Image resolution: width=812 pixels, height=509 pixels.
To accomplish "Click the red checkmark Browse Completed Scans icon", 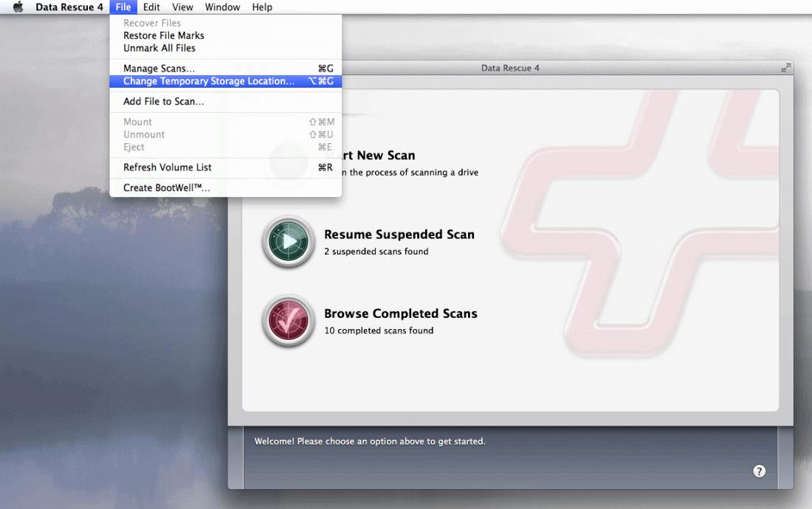I will (288, 320).
